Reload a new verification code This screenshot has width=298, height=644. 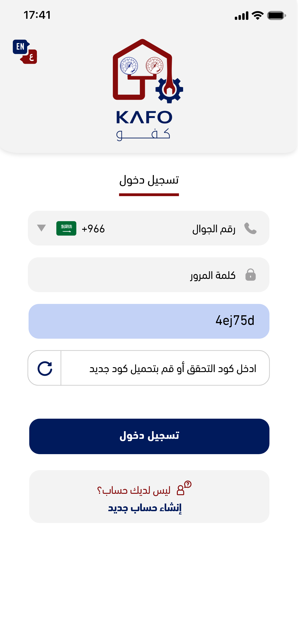pos(45,368)
